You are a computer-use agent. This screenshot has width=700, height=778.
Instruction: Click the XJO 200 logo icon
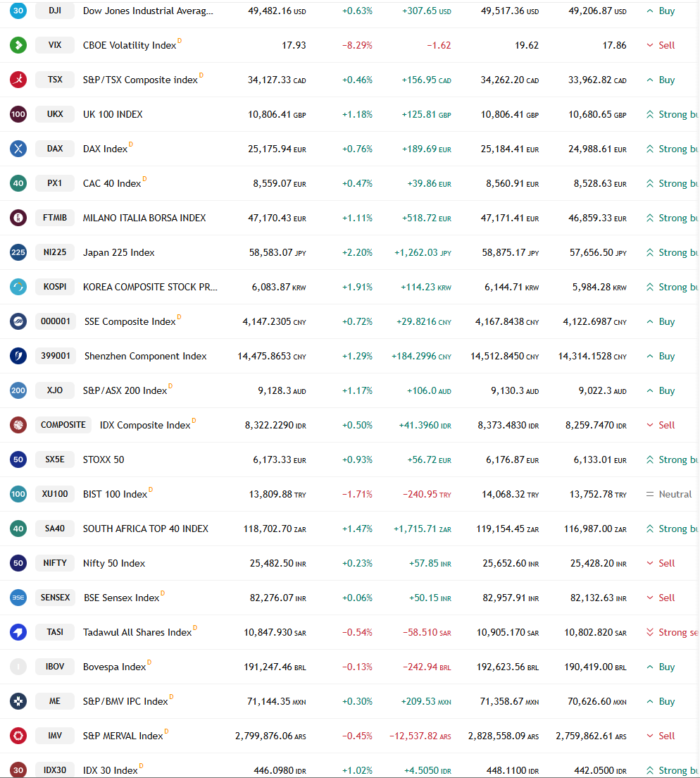[18, 390]
